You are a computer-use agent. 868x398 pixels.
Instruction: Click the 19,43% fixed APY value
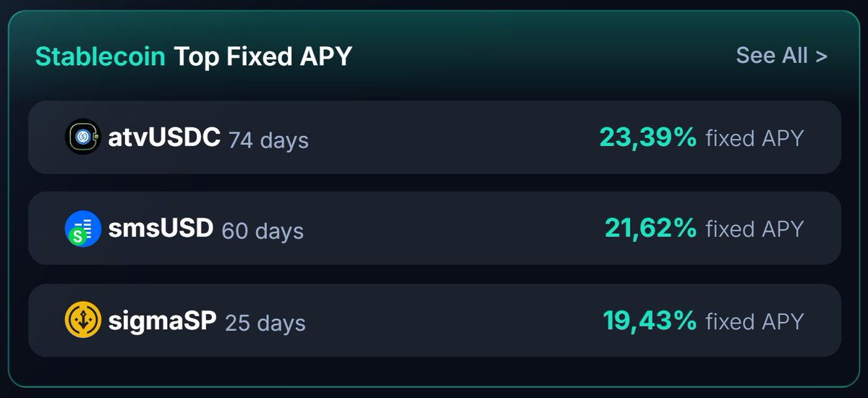[x=650, y=320]
